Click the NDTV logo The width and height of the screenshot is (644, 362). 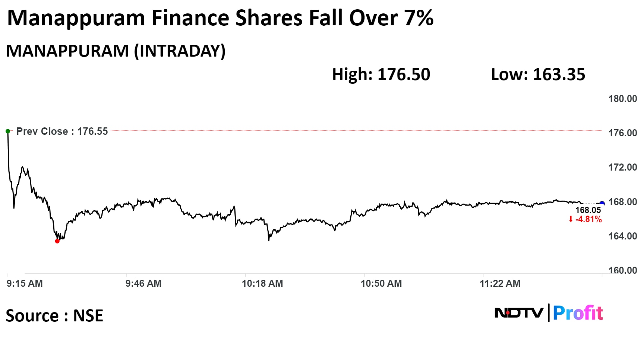518,313
